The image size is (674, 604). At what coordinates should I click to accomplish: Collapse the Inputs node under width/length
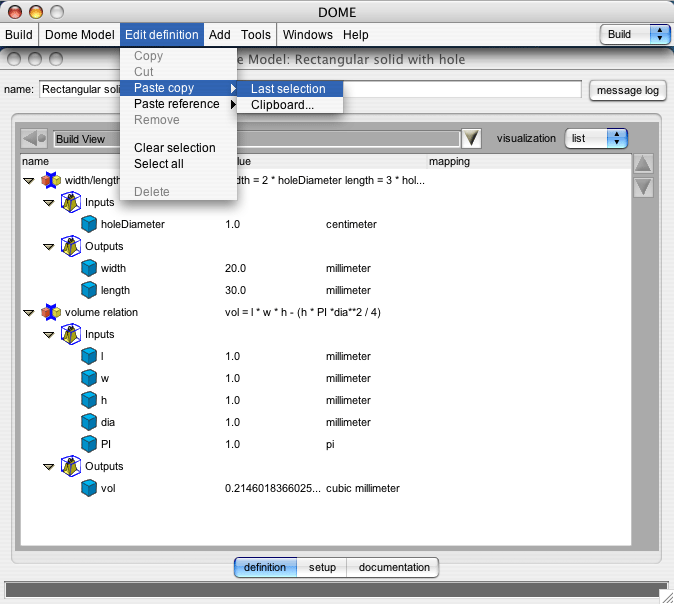point(49,202)
